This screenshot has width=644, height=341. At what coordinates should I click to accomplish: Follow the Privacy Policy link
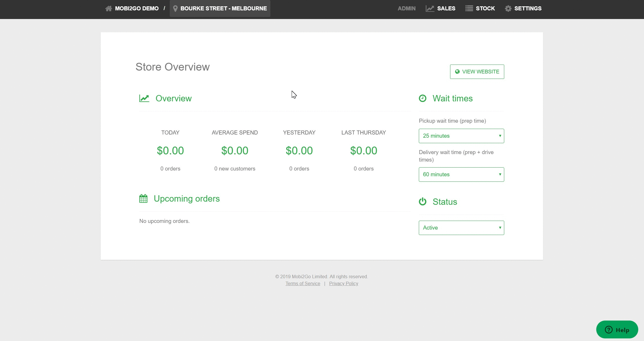pyautogui.click(x=343, y=284)
